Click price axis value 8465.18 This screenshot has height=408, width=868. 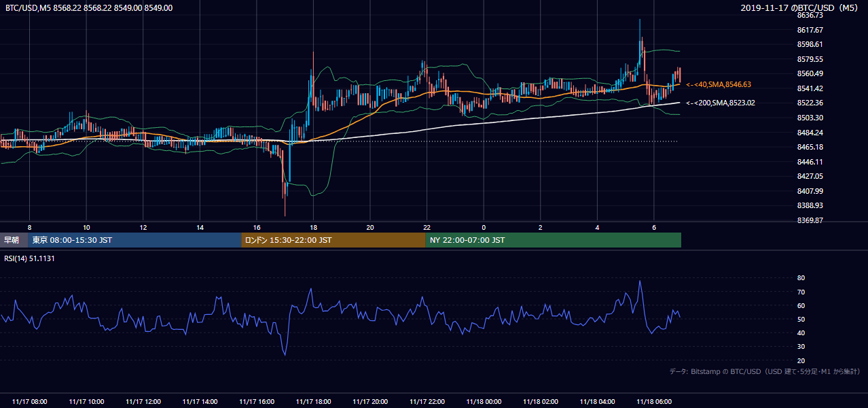click(x=810, y=147)
